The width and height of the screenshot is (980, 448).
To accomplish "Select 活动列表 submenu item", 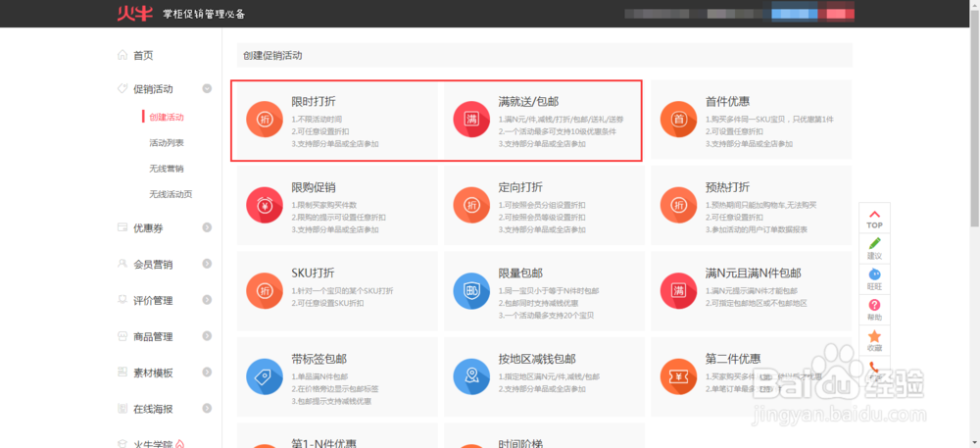I will pyautogui.click(x=167, y=143).
